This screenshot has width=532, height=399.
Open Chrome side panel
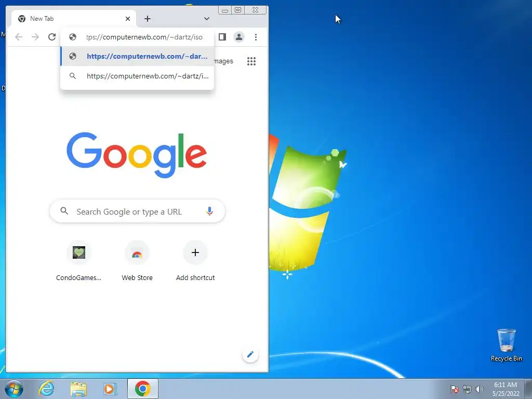(x=222, y=37)
